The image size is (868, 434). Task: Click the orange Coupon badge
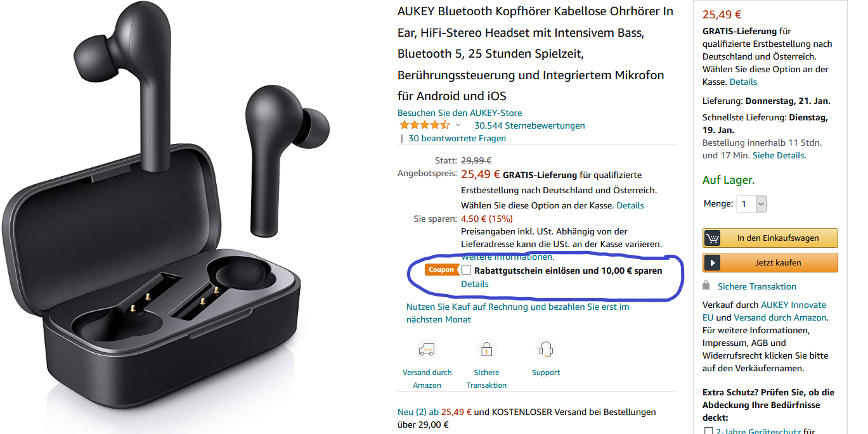pyautogui.click(x=441, y=270)
